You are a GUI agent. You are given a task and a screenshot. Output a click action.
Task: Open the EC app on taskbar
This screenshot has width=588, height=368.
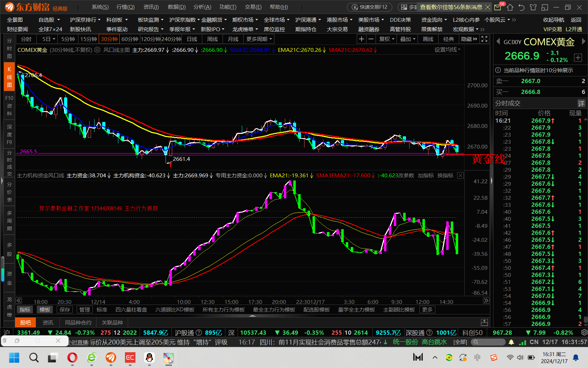click(130, 357)
